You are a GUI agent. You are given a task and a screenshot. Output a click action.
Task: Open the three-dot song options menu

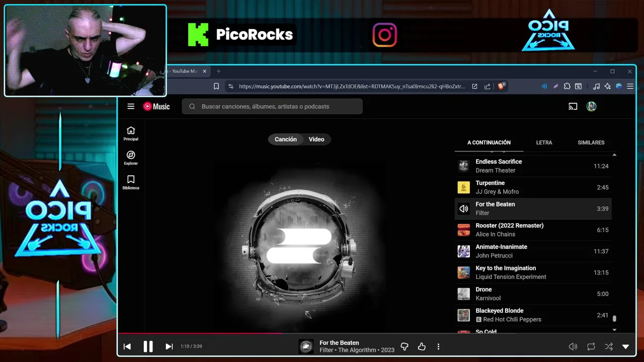438,346
